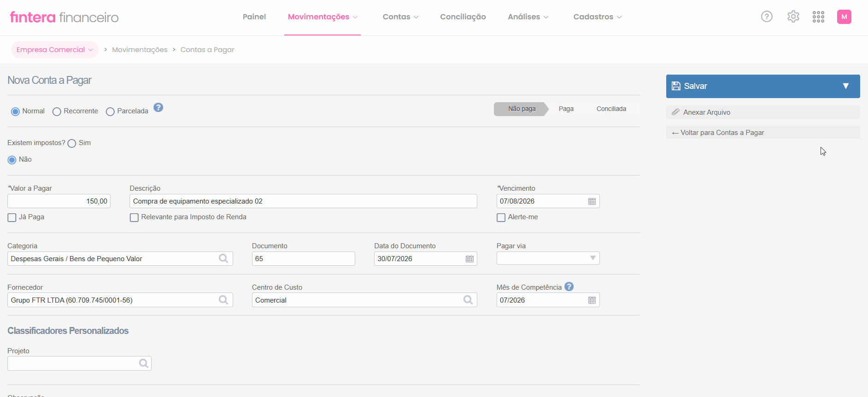This screenshot has width=868, height=397.
Task: Select the Conciliada status step
Action: (611, 109)
